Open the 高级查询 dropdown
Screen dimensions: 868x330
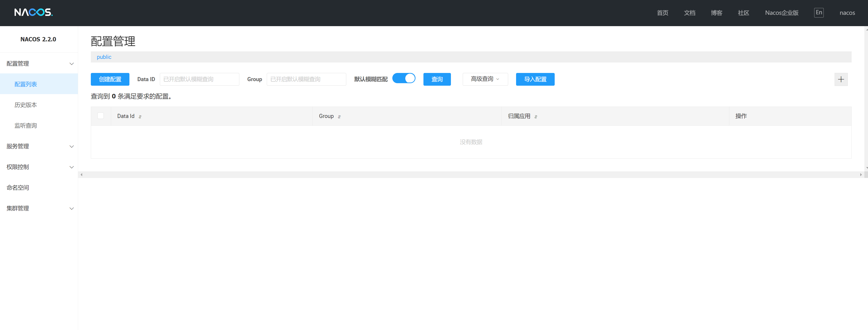(485, 79)
